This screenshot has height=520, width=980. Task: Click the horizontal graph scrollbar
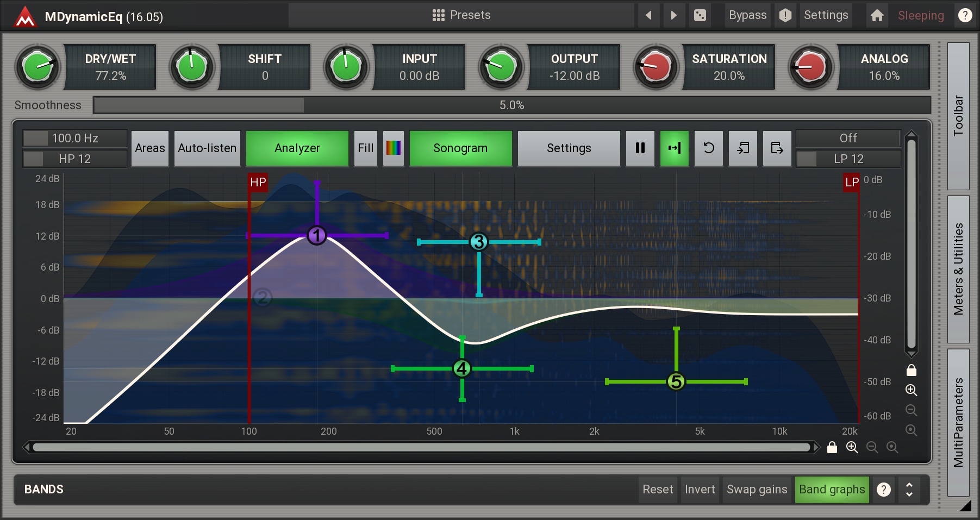[421, 447]
